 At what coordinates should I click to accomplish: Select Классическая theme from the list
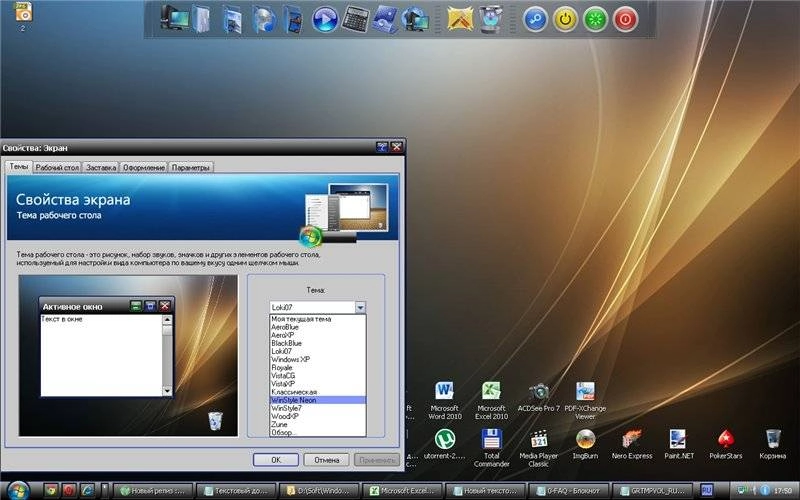317,392
